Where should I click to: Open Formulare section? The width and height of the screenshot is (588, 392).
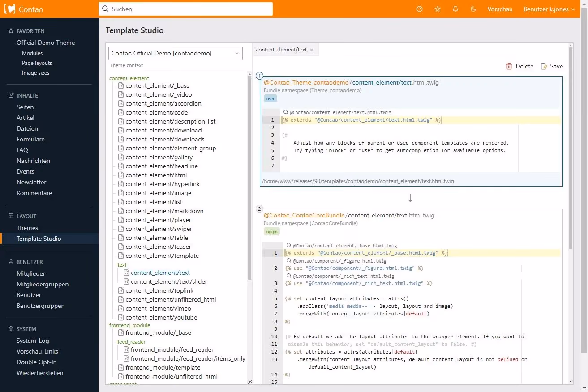click(x=30, y=139)
